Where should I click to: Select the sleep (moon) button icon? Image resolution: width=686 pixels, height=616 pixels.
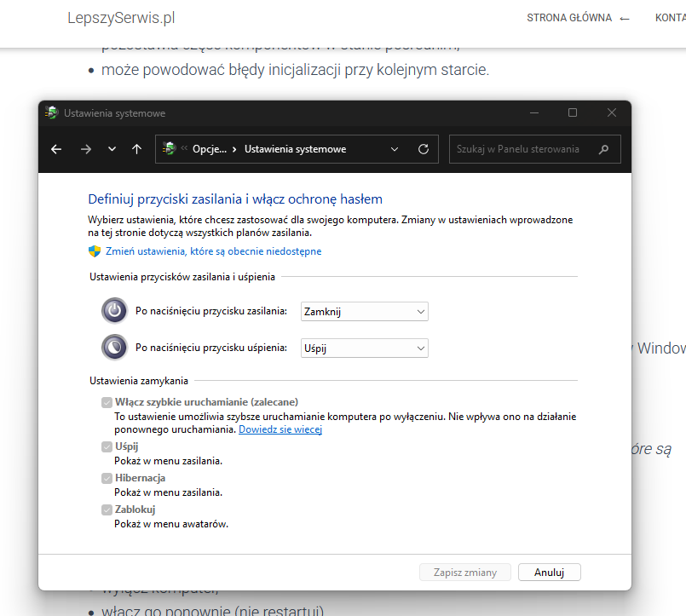point(114,348)
